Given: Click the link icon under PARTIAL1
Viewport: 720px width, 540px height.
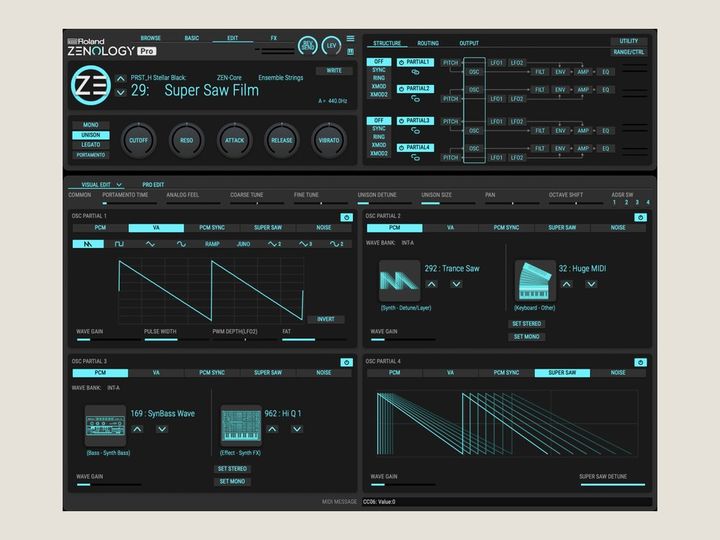Looking at the screenshot, I should (x=415, y=72).
